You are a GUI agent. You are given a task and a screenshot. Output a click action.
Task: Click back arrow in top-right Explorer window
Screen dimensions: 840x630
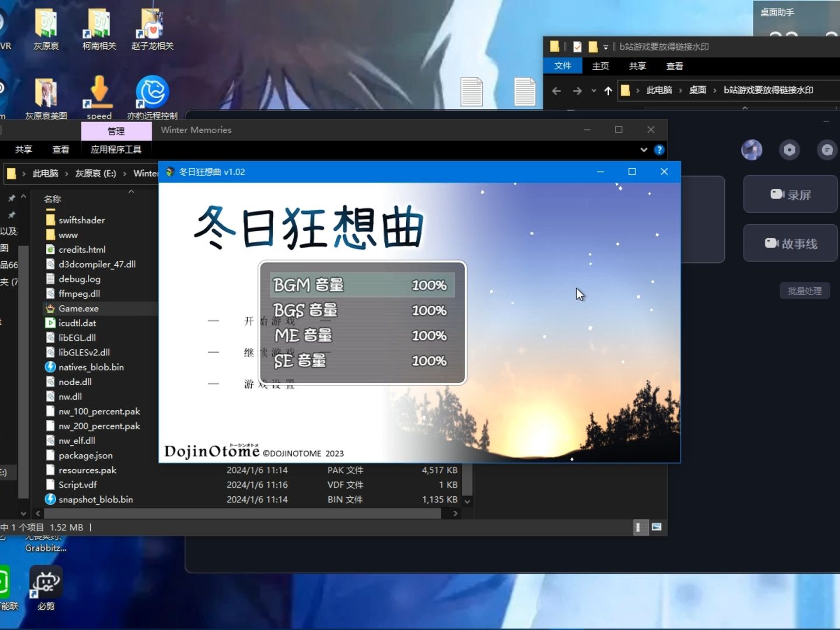pos(556,90)
